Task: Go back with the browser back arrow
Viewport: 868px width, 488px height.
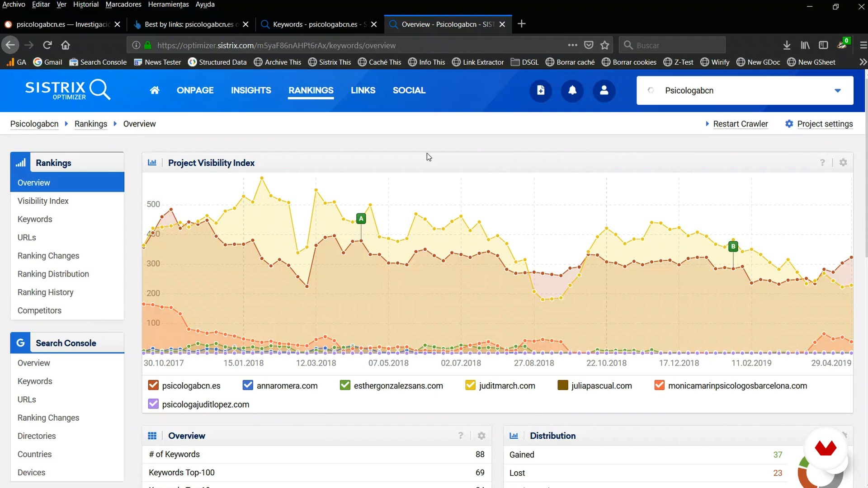Action: 10,45
